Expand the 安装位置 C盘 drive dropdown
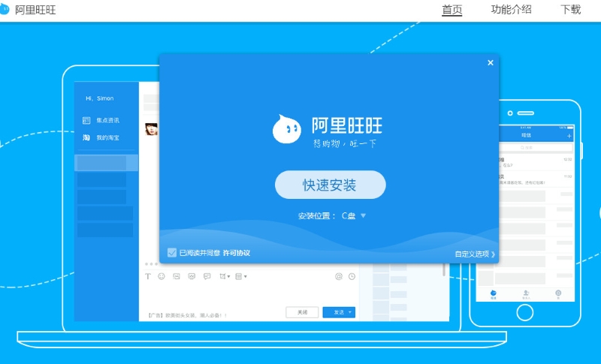 click(363, 216)
